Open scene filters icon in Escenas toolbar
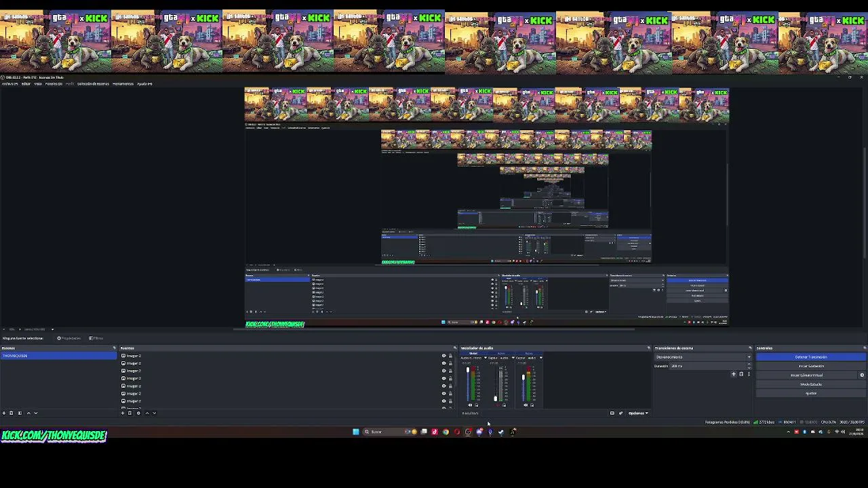The height and width of the screenshot is (488, 868). [20, 413]
